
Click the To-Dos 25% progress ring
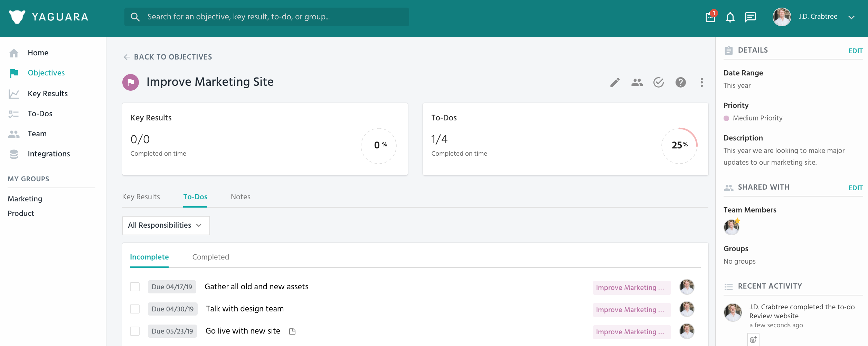click(x=679, y=146)
